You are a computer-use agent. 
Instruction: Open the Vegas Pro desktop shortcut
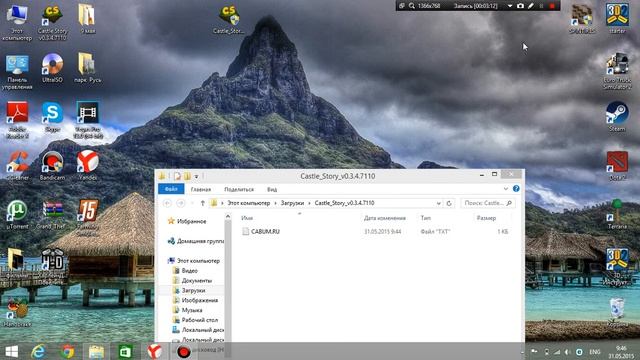[x=87, y=120]
